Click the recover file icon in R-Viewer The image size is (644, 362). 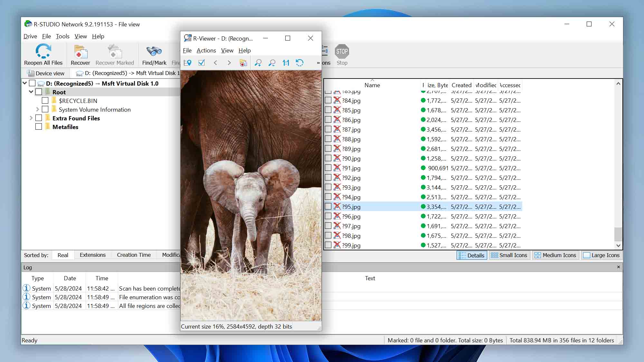coord(243,63)
